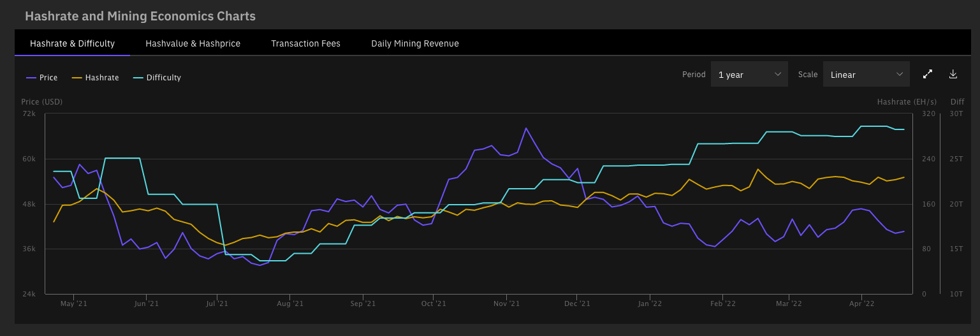The image size is (980, 336).
Task: Open the Scale dropdown showing Linear
Action: 867,75
